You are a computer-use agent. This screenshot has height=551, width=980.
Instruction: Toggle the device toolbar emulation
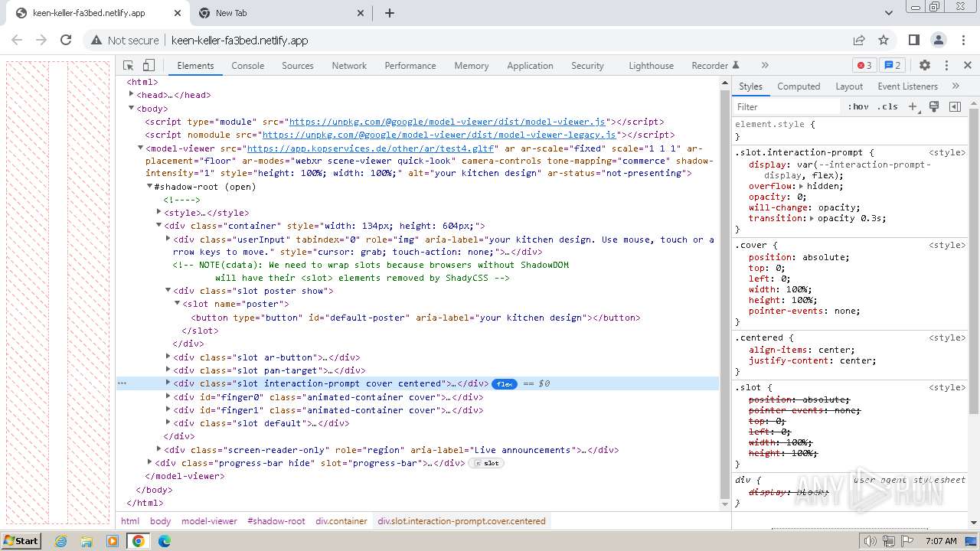click(x=149, y=65)
